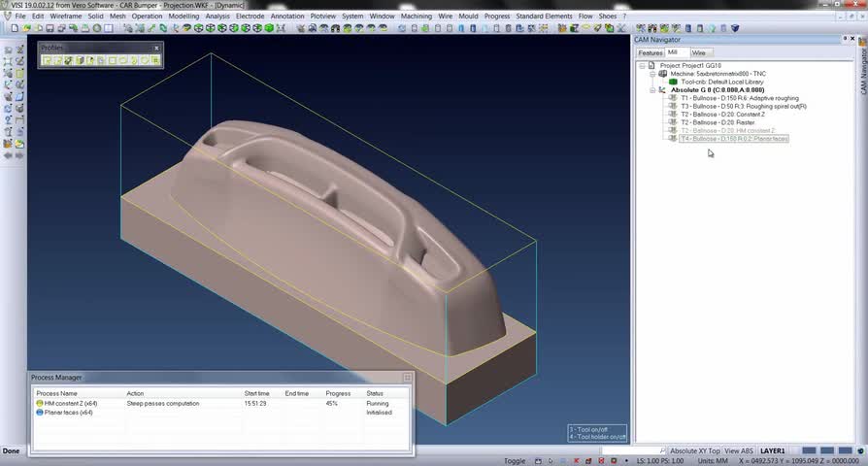This screenshot has height=466, width=868.
Task: Click the Process Manager panel corner button
Action: pyautogui.click(x=408, y=378)
